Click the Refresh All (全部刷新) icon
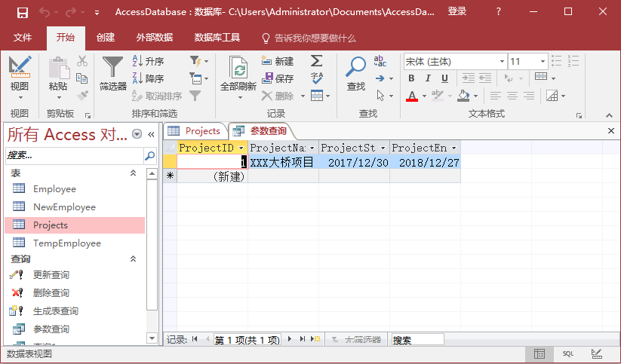Image resolution: width=621 pixels, height=364 pixels. tap(239, 69)
